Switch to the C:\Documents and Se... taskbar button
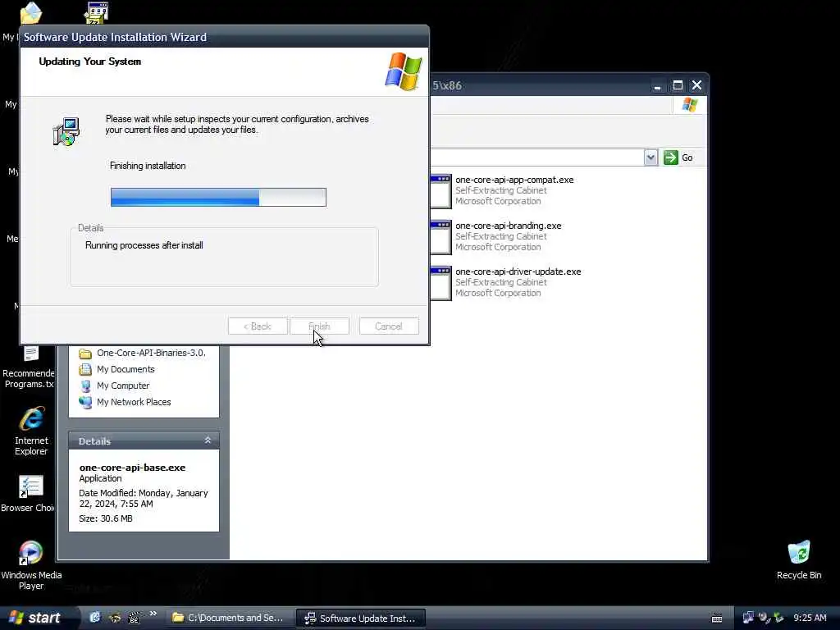 tap(229, 619)
